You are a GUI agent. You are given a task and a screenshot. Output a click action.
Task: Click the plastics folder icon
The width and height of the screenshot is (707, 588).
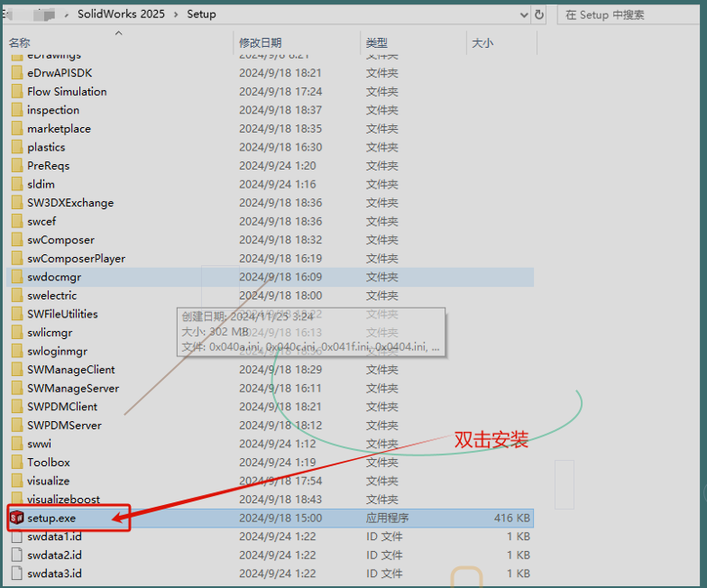point(17,147)
